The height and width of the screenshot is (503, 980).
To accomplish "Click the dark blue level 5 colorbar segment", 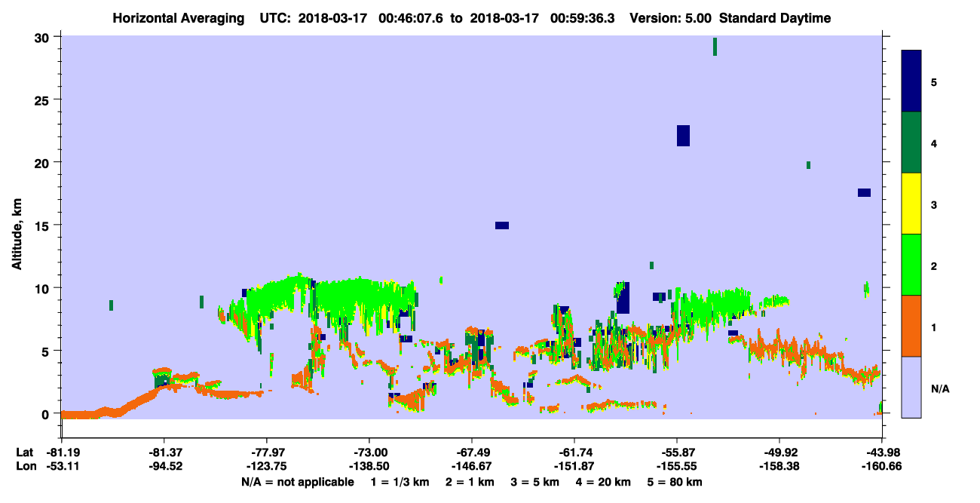I will [911, 81].
